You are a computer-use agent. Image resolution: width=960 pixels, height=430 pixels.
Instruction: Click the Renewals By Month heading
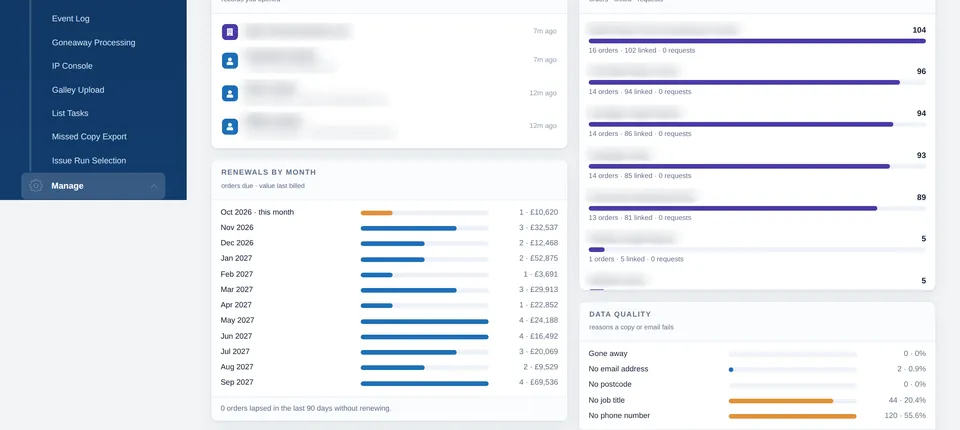pos(269,173)
